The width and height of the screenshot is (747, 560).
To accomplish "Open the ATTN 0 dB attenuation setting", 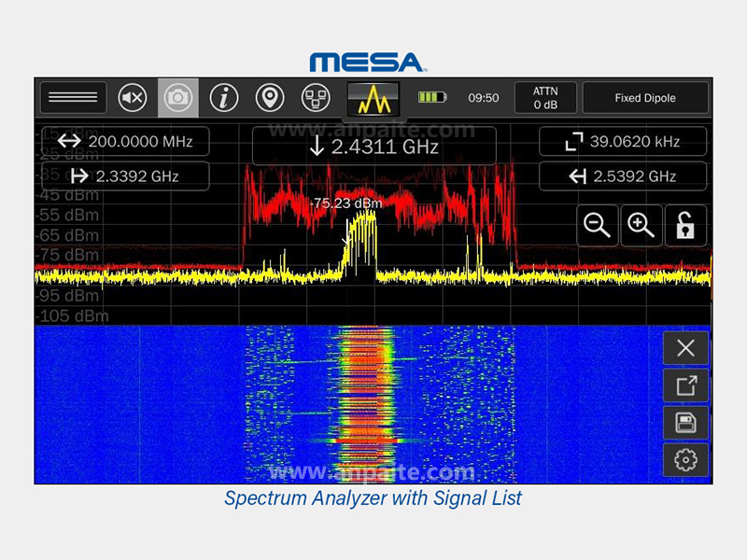I will pyautogui.click(x=544, y=97).
